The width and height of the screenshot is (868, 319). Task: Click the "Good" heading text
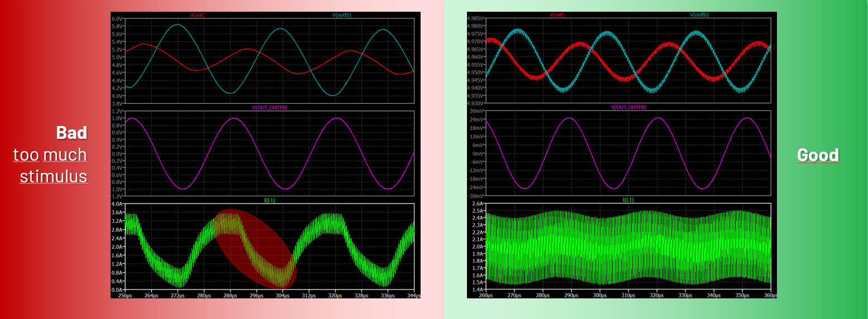(x=818, y=154)
